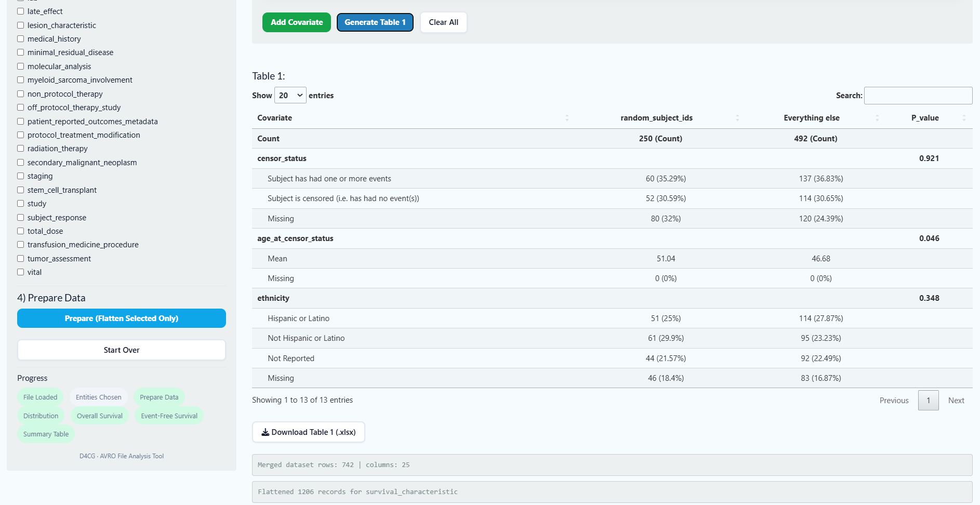This screenshot has width=980, height=505.
Task: Open the Event-Free Survival step
Action: point(169,416)
